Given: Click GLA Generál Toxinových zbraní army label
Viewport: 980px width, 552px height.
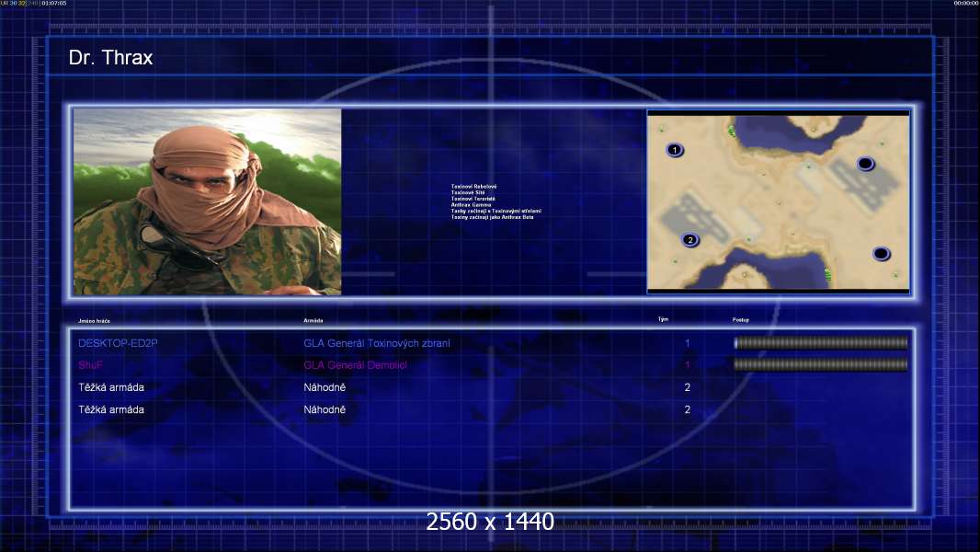Looking at the screenshot, I should pyautogui.click(x=377, y=343).
